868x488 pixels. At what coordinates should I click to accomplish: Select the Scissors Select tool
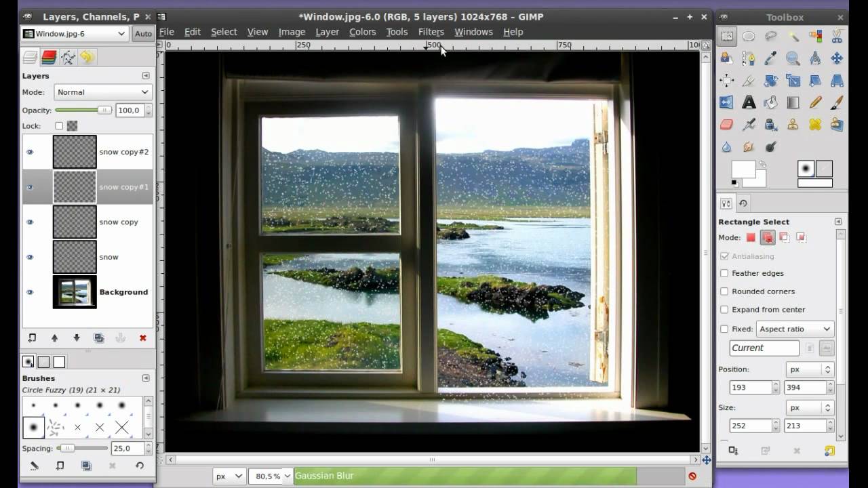pos(837,37)
